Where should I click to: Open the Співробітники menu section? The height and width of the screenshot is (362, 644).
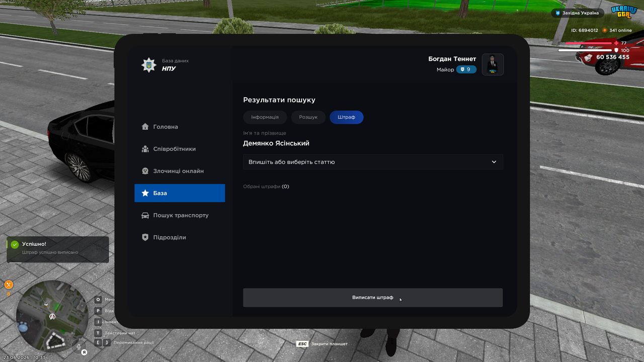tap(180, 149)
